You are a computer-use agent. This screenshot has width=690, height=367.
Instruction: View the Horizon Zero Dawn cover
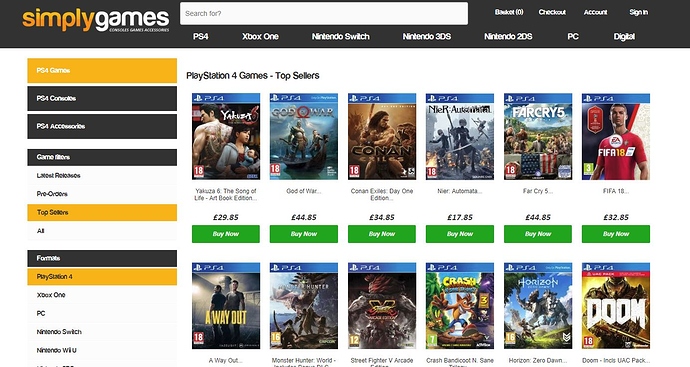tap(538, 306)
